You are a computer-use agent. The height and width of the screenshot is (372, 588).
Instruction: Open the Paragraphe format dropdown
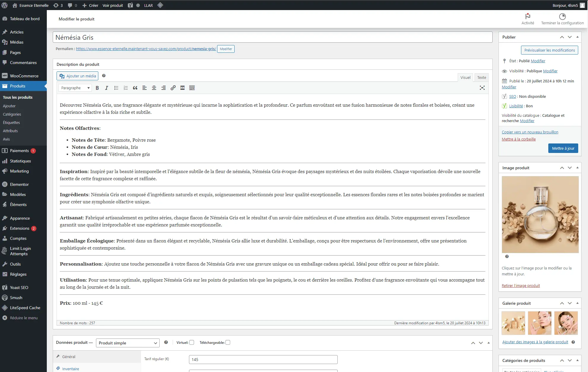pos(75,88)
